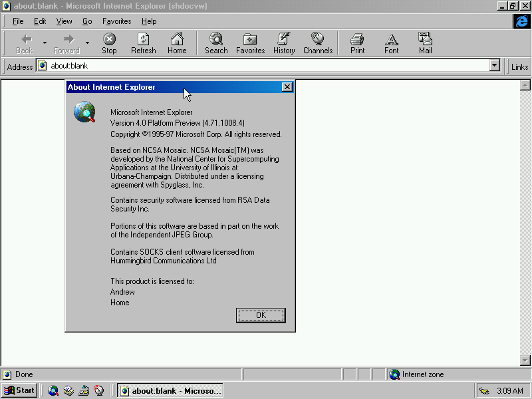This screenshot has width=532, height=399.
Task: Expand the Back button history arrow
Action: pos(45,43)
